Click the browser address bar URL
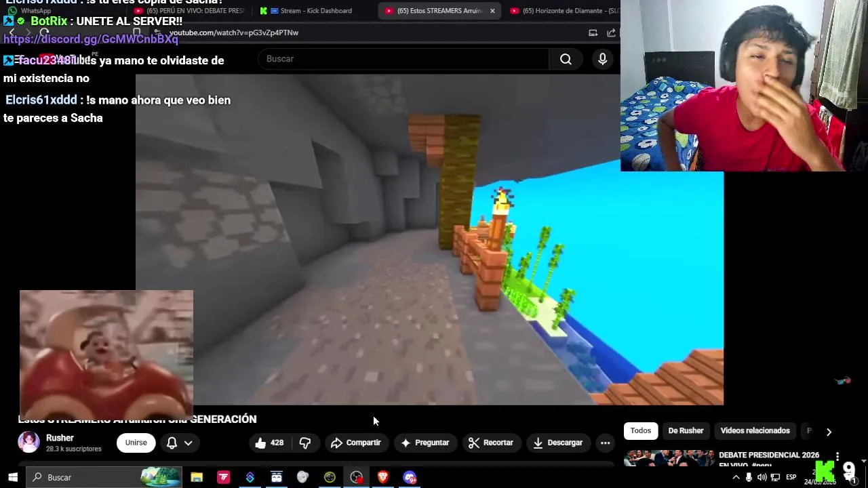 [234, 33]
